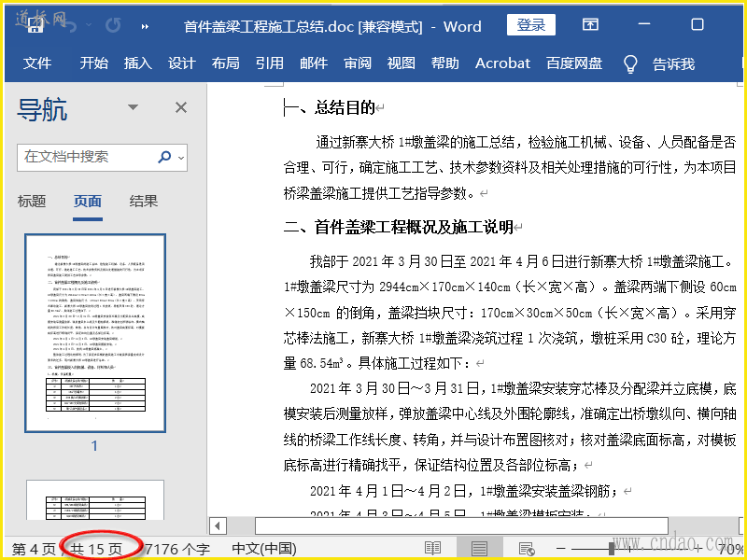Screen dimensions: 747x560
Task: Click 告诉我 search box label
Action: click(x=673, y=63)
